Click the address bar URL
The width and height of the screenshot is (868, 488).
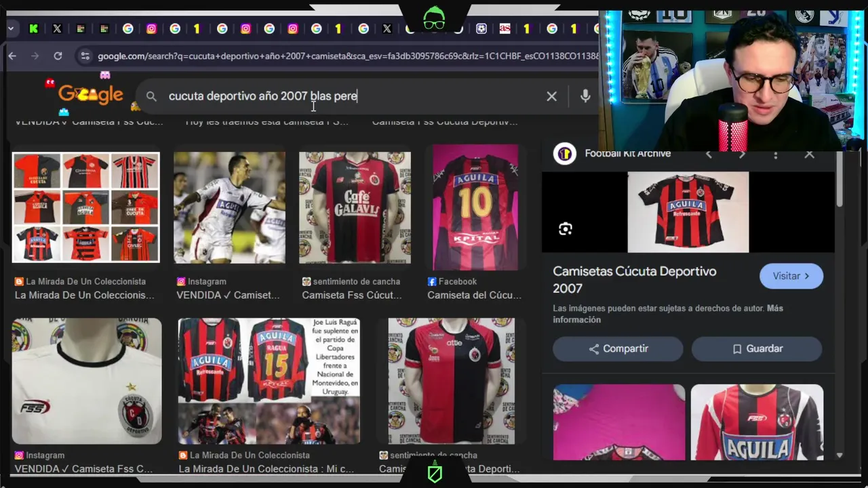coord(347,56)
